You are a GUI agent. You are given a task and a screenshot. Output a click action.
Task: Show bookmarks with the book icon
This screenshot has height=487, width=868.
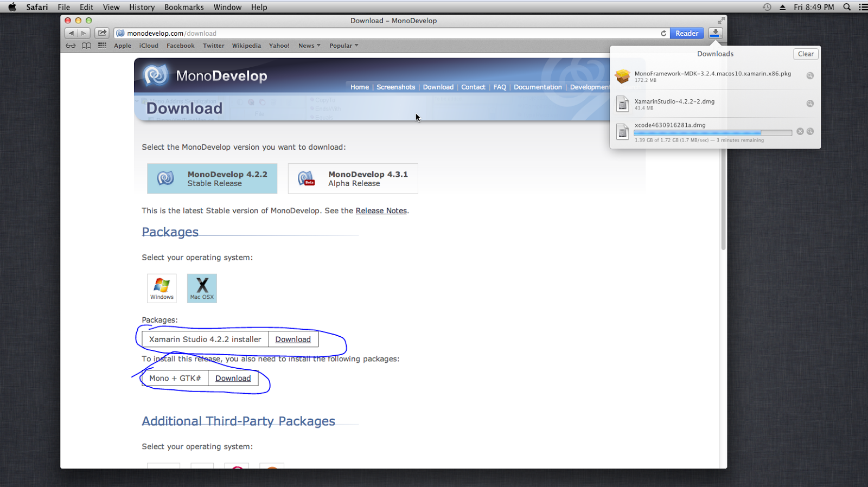tap(86, 46)
